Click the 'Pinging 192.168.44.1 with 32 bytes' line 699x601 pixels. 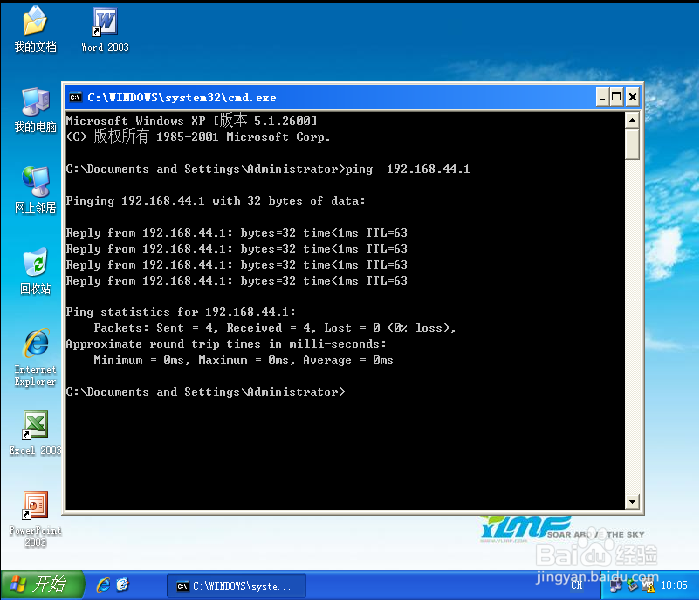pos(215,201)
